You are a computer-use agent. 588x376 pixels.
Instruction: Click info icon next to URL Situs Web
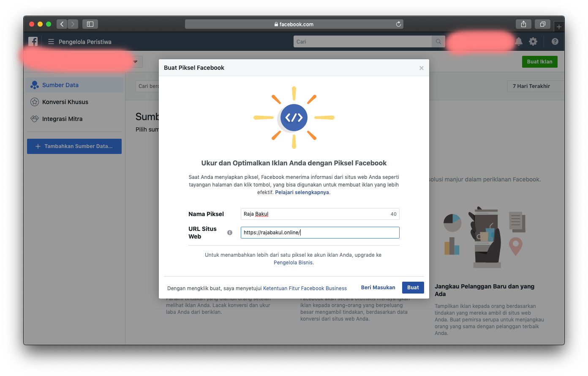pyautogui.click(x=230, y=233)
